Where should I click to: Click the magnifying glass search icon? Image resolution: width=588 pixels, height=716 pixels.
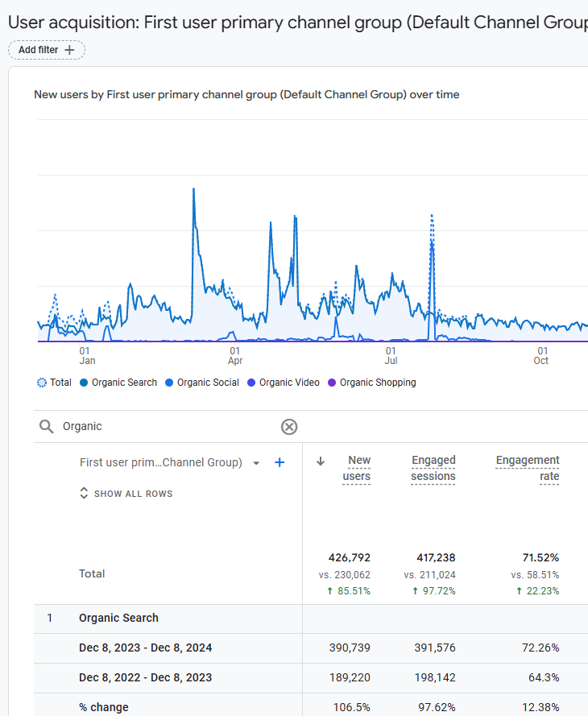tap(47, 427)
